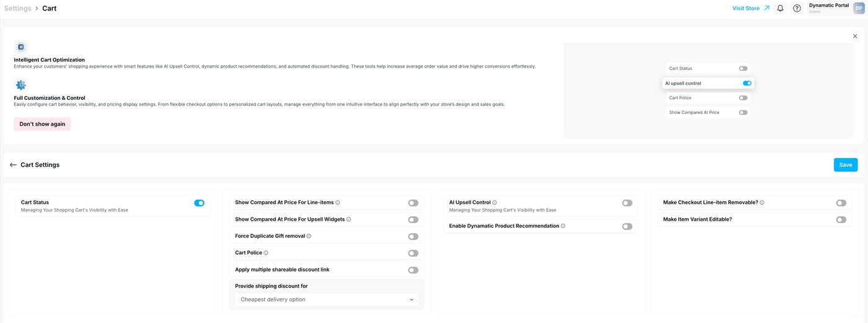The height and width of the screenshot is (323, 868).
Task: Turn on Make Item Variant Editable toggle
Action: coord(841,219)
